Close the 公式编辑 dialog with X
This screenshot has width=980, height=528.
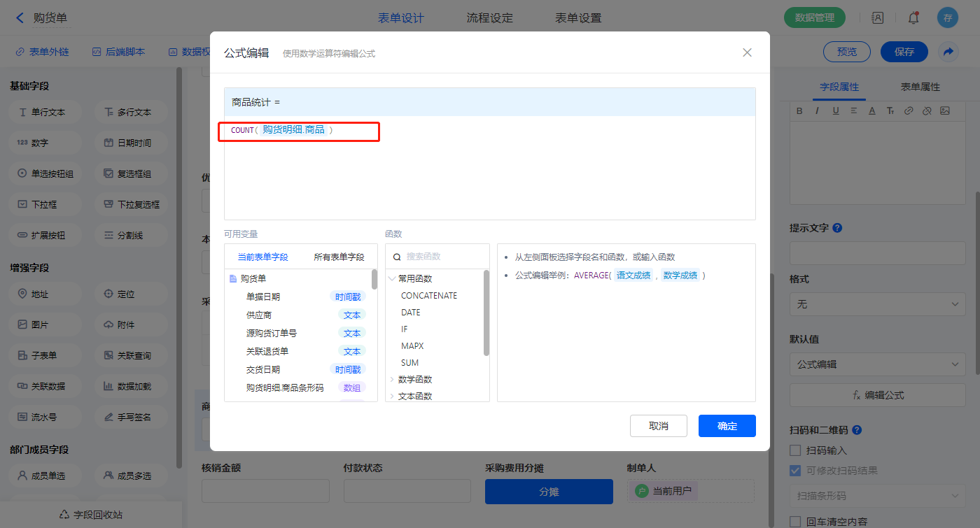coord(747,52)
